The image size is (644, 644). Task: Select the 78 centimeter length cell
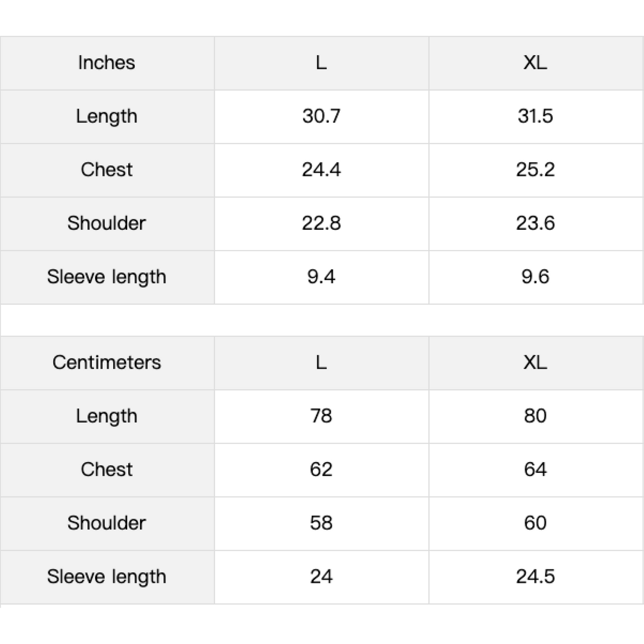click(321, 416)
